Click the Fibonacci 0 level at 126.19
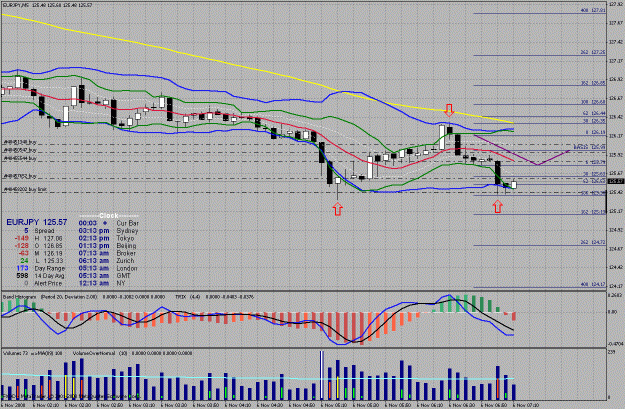 (595, 132)
